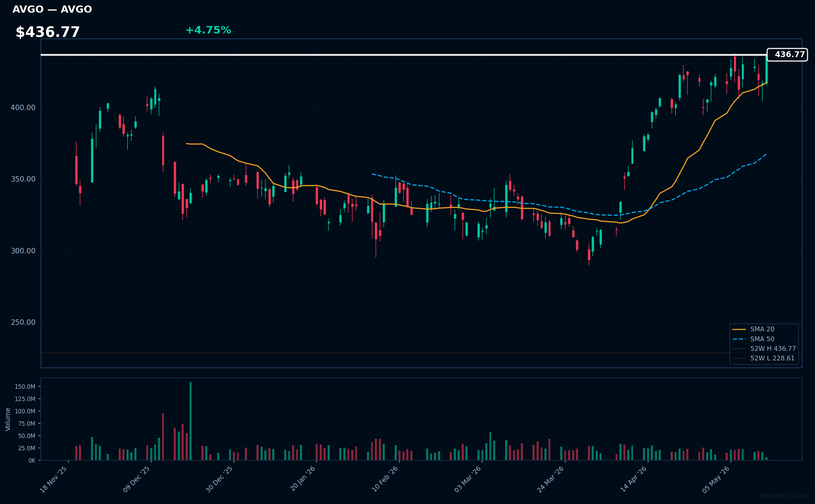Click the 05 May '26 date label
Image resolution: width=815 pixels, height=504 pixels.
716,479
